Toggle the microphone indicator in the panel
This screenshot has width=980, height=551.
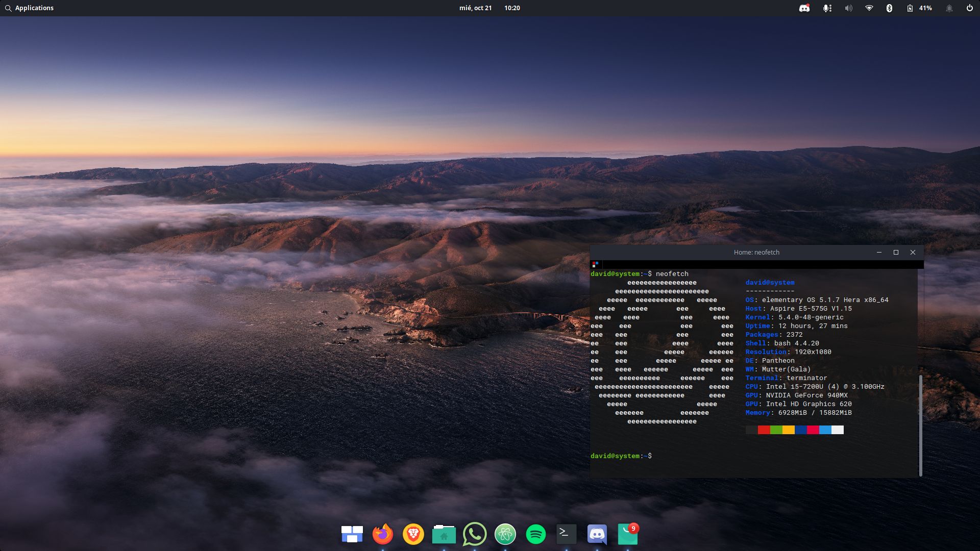828,8
